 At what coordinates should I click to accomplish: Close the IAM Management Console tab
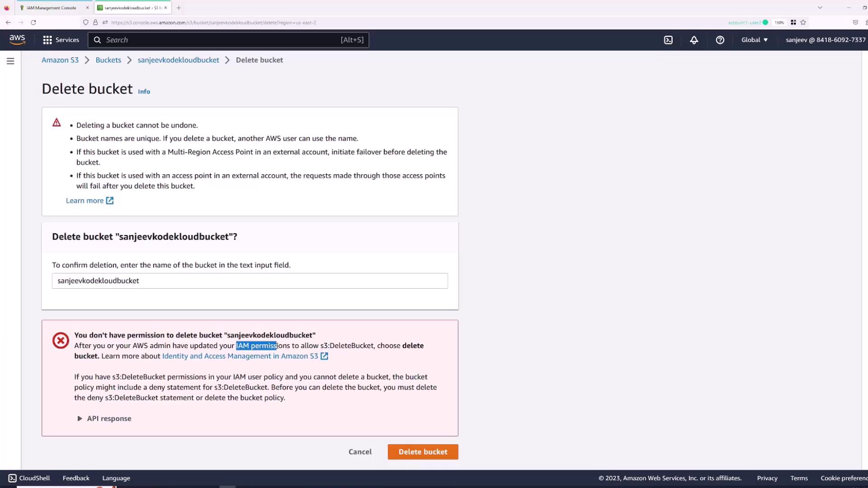pos(87,8)
